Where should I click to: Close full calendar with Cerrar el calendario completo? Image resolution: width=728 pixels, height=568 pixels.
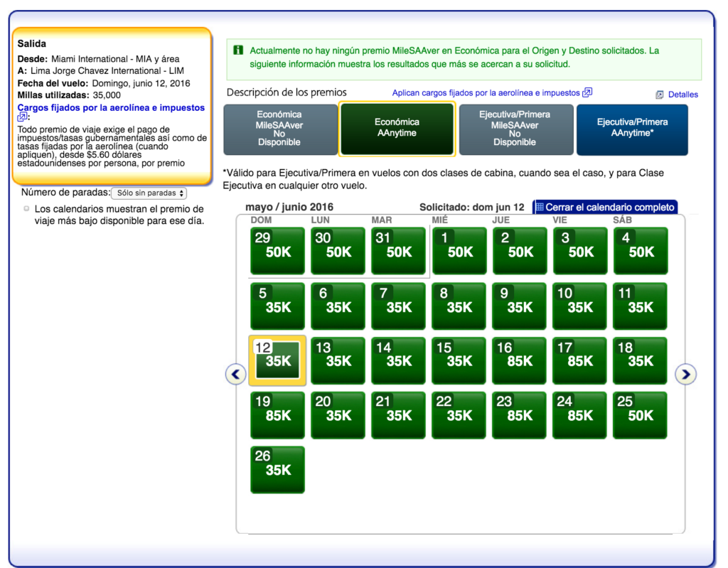click(606, 207)
